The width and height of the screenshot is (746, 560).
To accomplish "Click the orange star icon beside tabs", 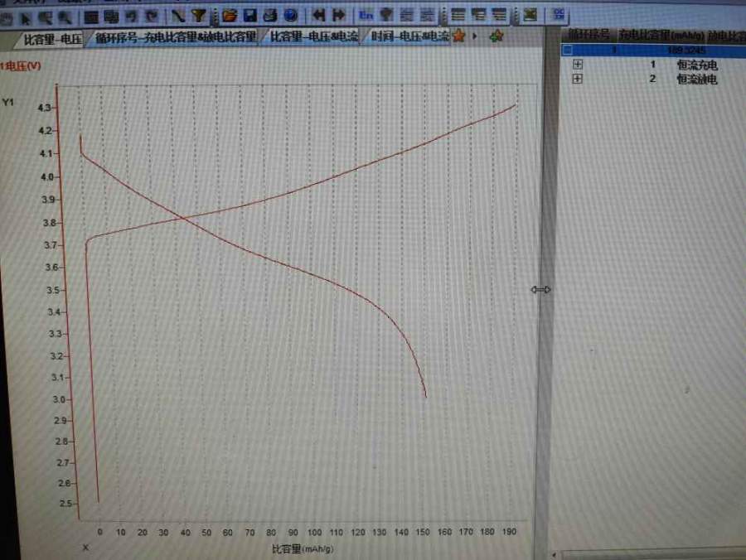I will (x=458, y=36).
